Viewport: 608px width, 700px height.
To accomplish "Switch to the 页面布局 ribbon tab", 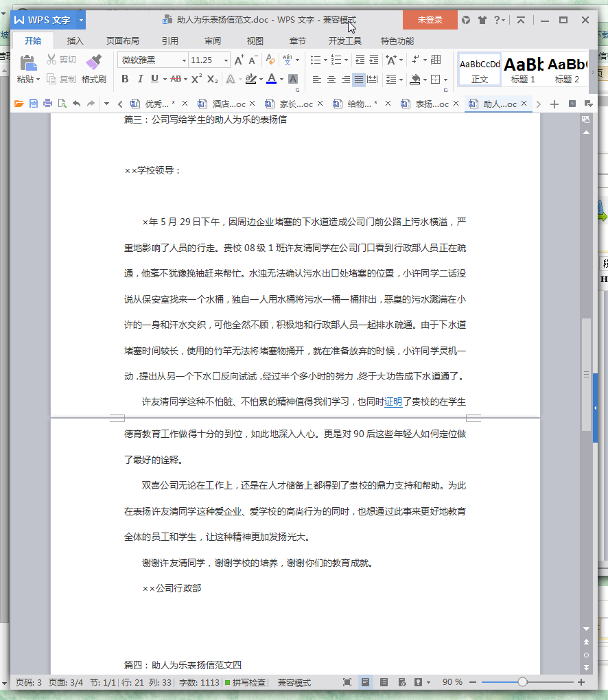I will (122, 40).
